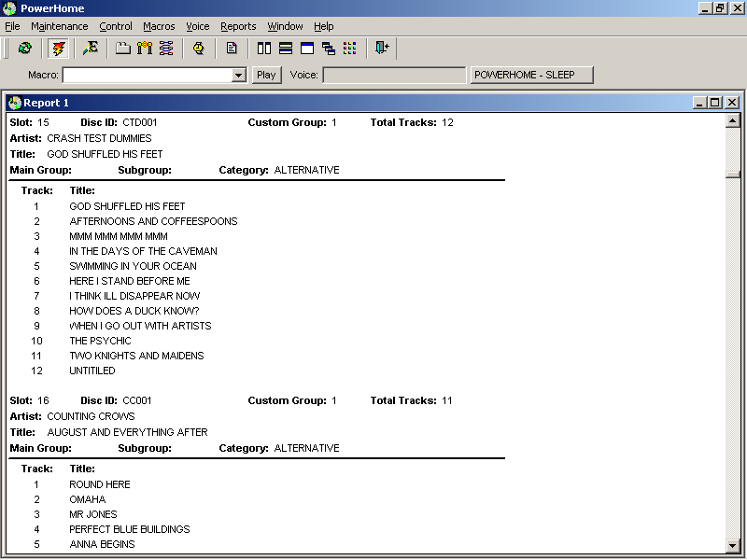Click inside the Macro combo box field
This screenshot has height=560, width=747.
pyautogui.click(x=148, y=76)
